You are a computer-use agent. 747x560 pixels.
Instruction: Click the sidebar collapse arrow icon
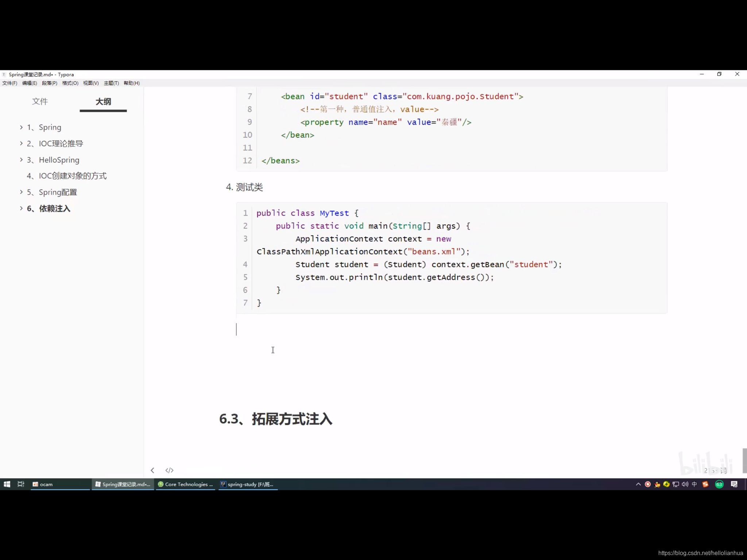point(152,470)
